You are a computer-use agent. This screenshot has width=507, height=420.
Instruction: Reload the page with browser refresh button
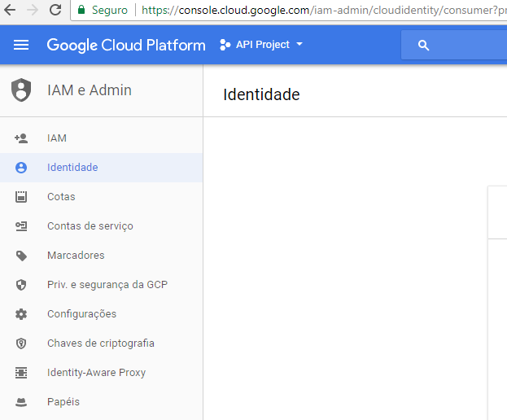point(55,10)
